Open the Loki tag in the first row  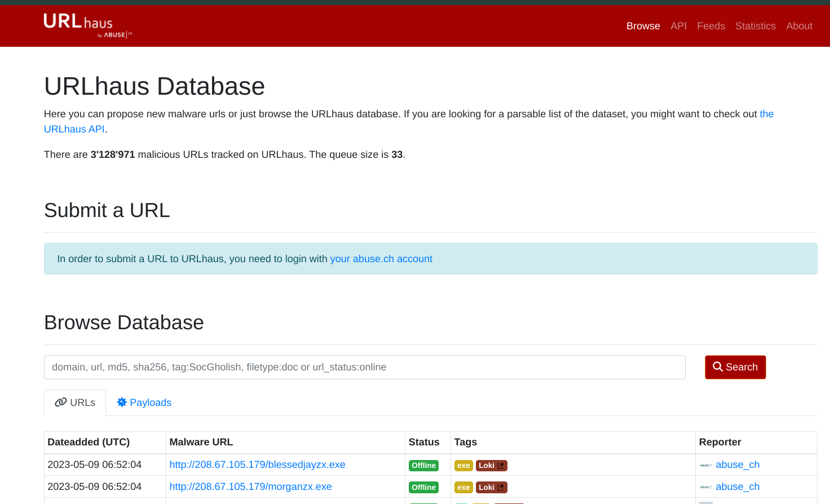[491, 466]
